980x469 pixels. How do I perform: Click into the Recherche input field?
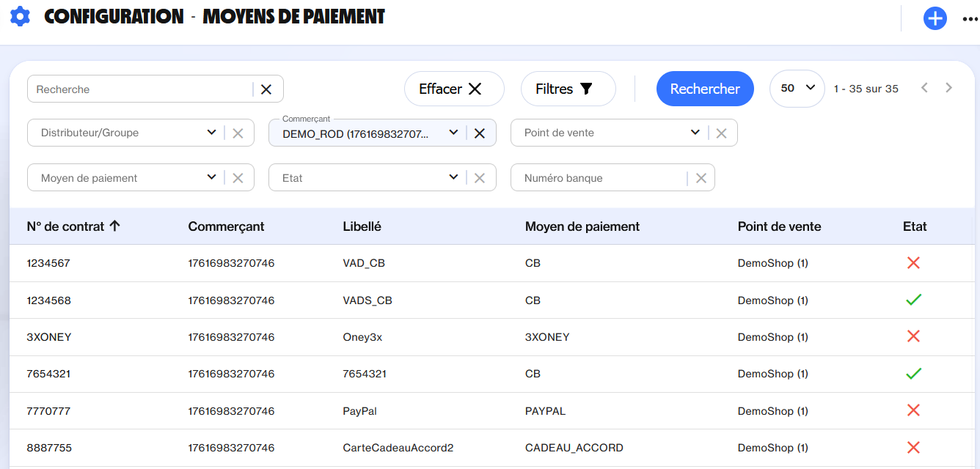[139, 89]
